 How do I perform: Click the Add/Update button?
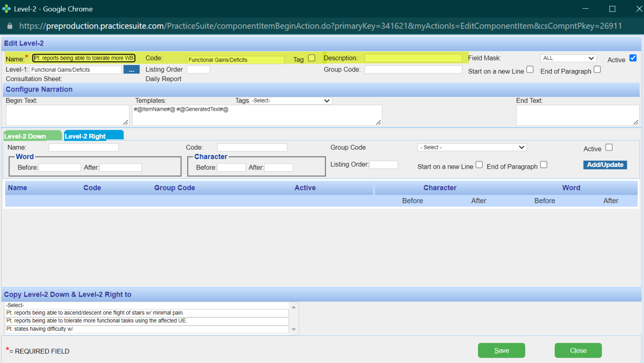pyautogui.click(x=605, y=165)
